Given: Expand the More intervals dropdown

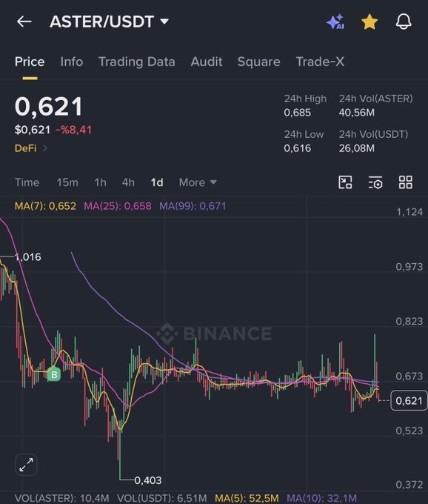Looking at the screenshot, I should pos(198,182).
